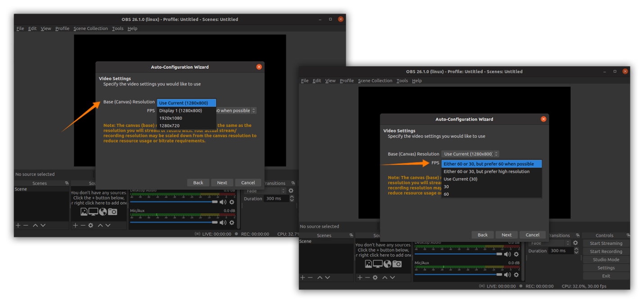Move scene up in right OBS window

tap(320, 277)
